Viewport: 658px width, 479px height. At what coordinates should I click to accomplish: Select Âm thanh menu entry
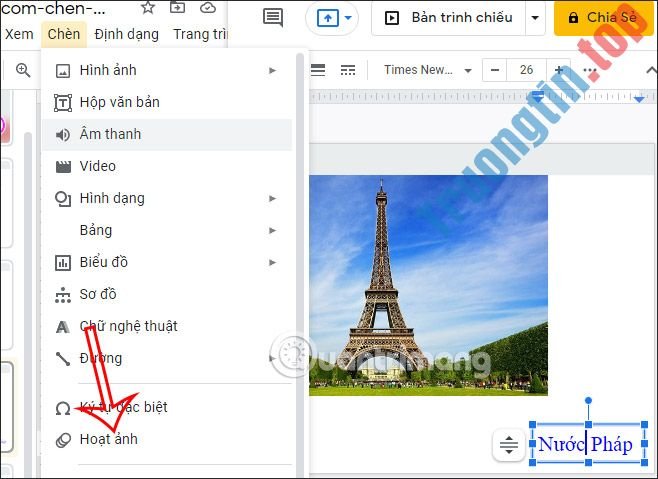point(167,134)
